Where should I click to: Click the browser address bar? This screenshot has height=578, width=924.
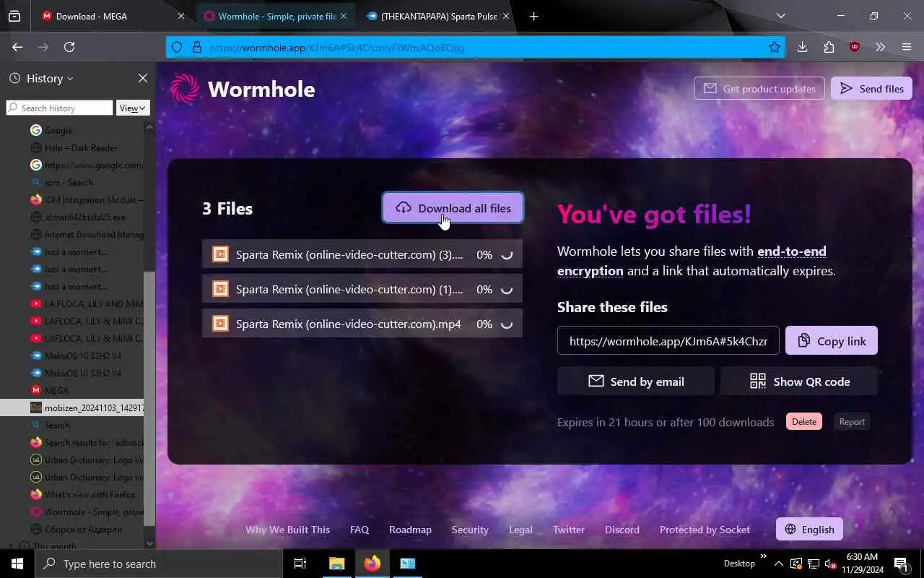coord(476,47)
